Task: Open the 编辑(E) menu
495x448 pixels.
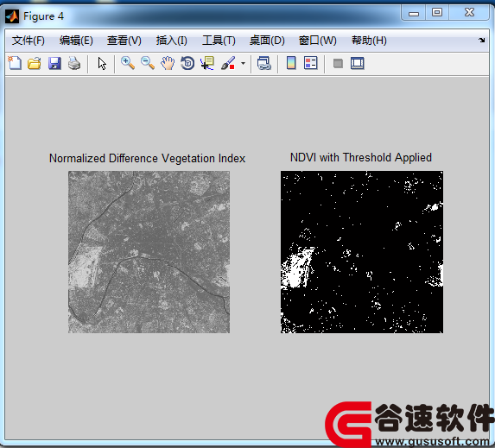Action: click(76, 41)
